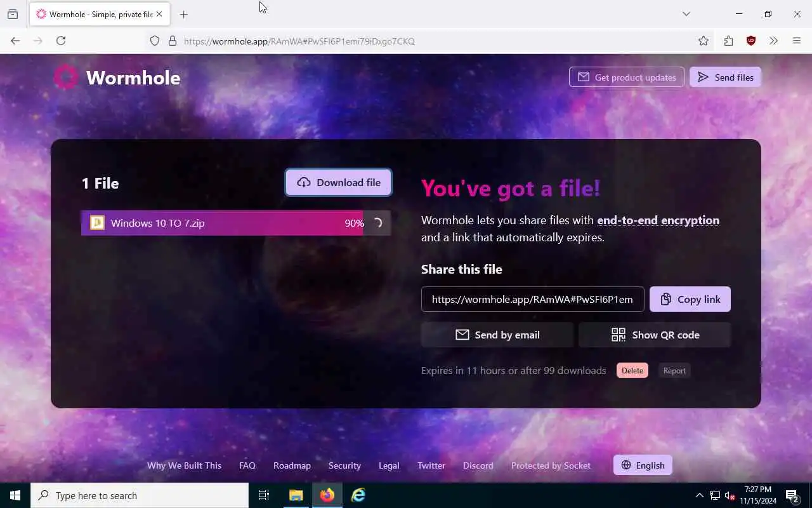Open the Legal footer link
Viewport: 812px width, 508px height.
(389, 465)
